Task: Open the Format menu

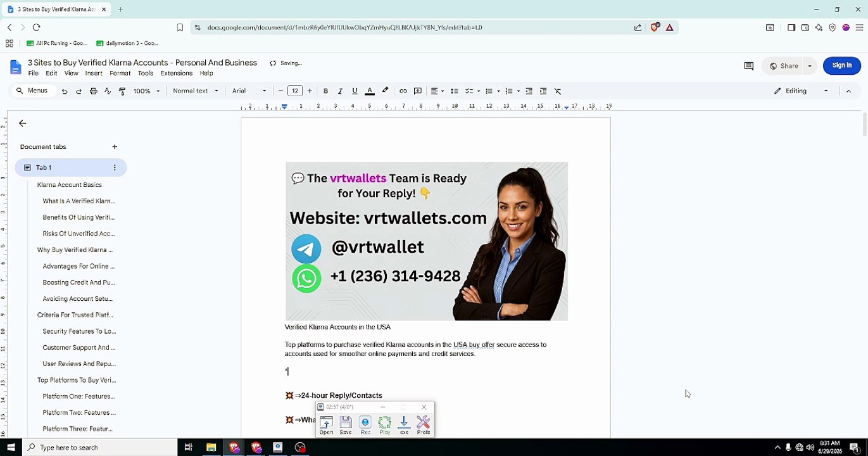Action: pyautogui.click(x=120, y=73)
